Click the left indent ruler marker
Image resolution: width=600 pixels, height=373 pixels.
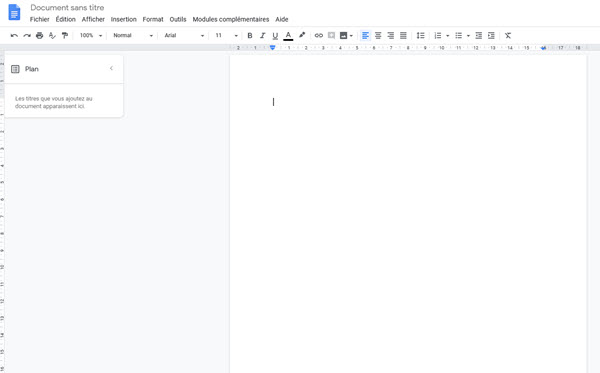click(x=272, y=48)
